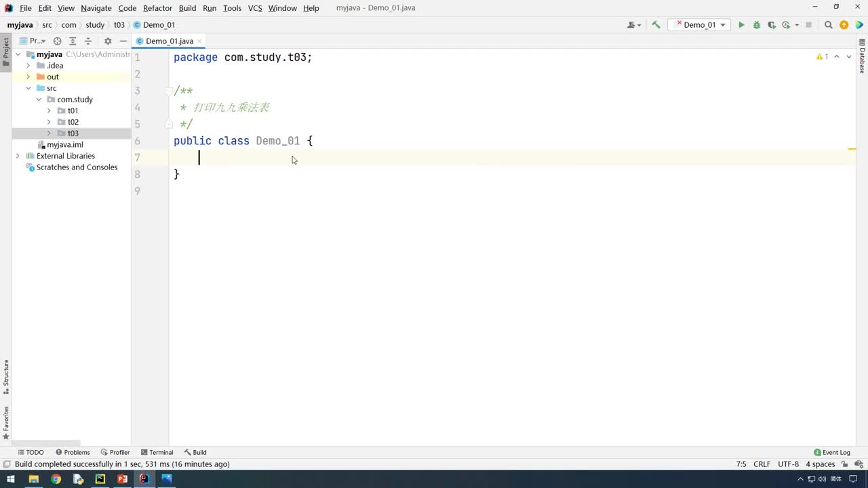Open the Profiler tool window
The height and width of the screenshot is (488, 868).
115,452
